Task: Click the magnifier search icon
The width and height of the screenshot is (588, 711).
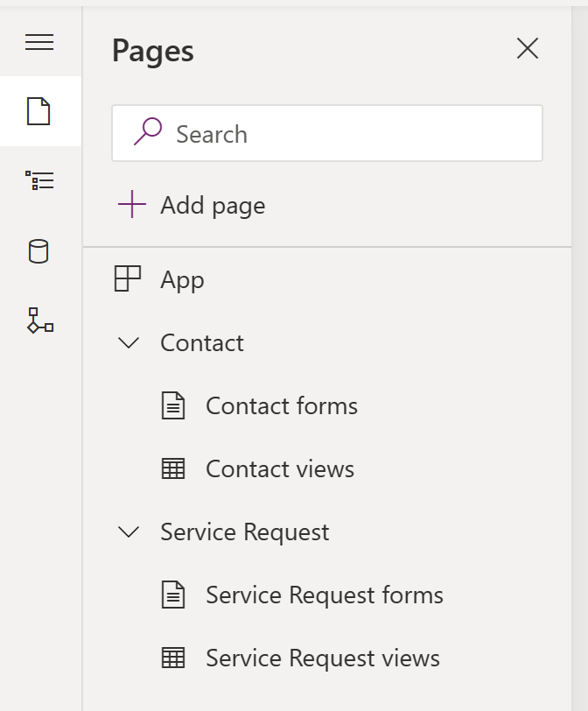Action: click(x=148, y=131)
